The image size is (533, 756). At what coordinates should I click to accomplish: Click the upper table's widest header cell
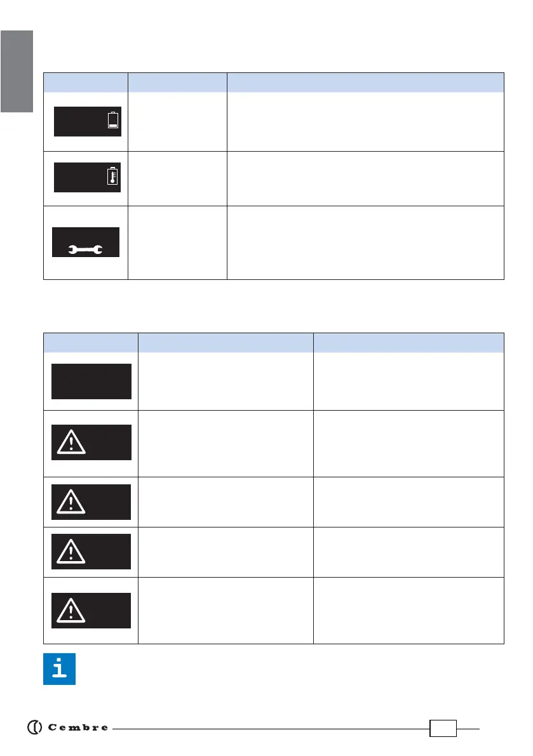365,82
